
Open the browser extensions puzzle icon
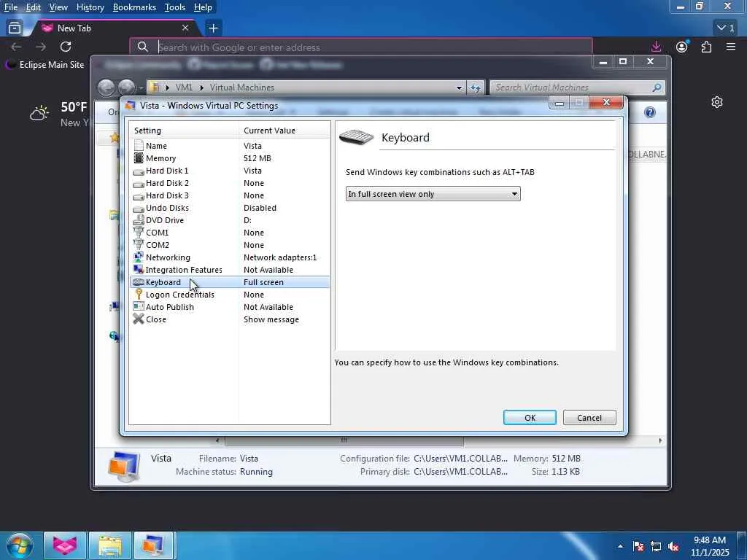click(x=706, y=47)
